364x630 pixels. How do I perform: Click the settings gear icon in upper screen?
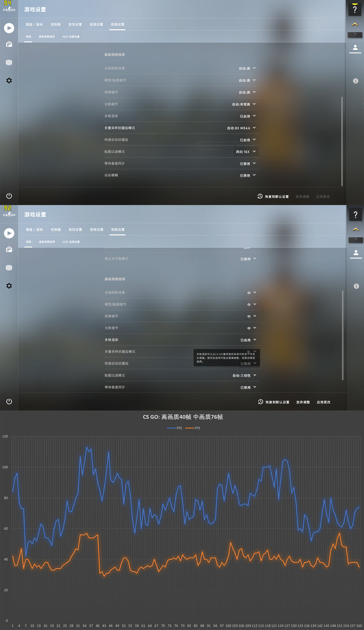pyautogui.click(x=9, y=80)
